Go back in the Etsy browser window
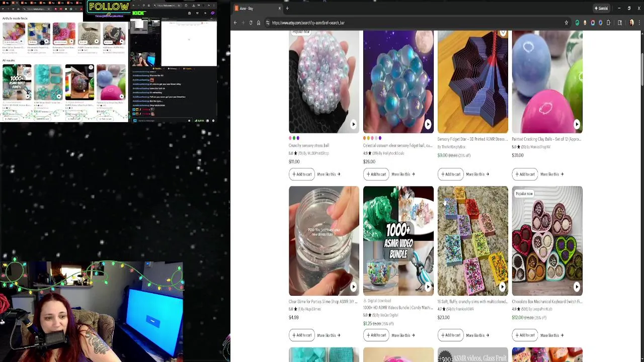Viewport: 644px width, 362px height. (235, 23)
